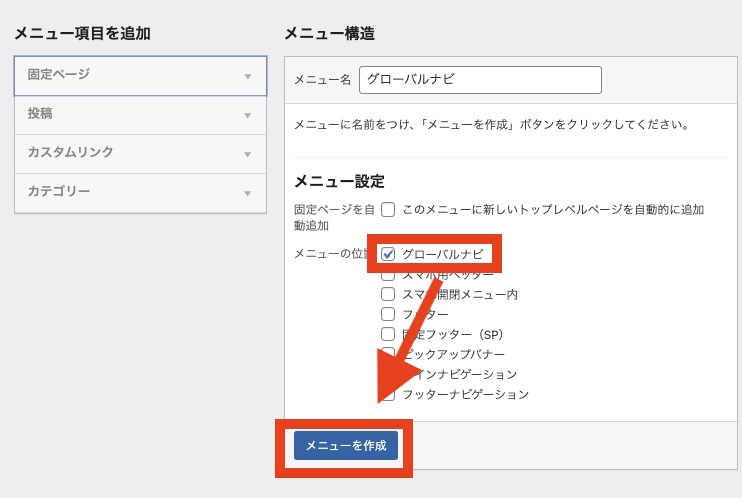Tick the スマホ用ヘッダー checkbox
The height and width of the screenshot is (498, 742).
pos(388,274)
